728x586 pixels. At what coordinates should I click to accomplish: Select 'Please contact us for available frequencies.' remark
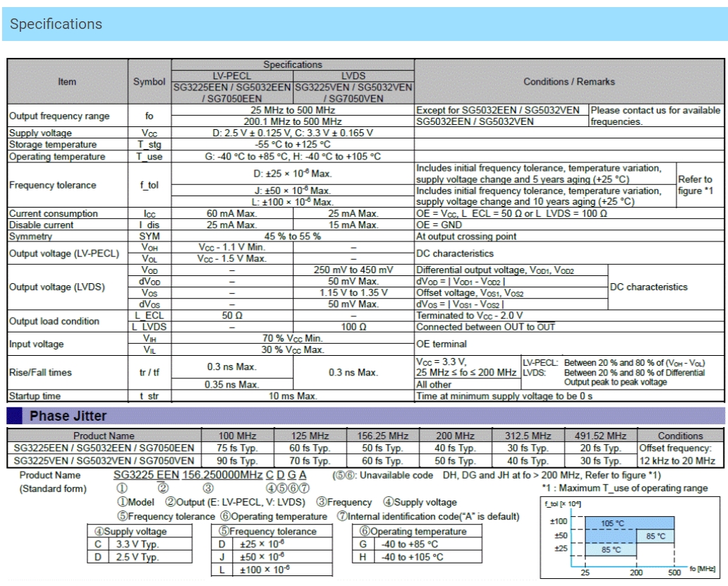(655, 116)
